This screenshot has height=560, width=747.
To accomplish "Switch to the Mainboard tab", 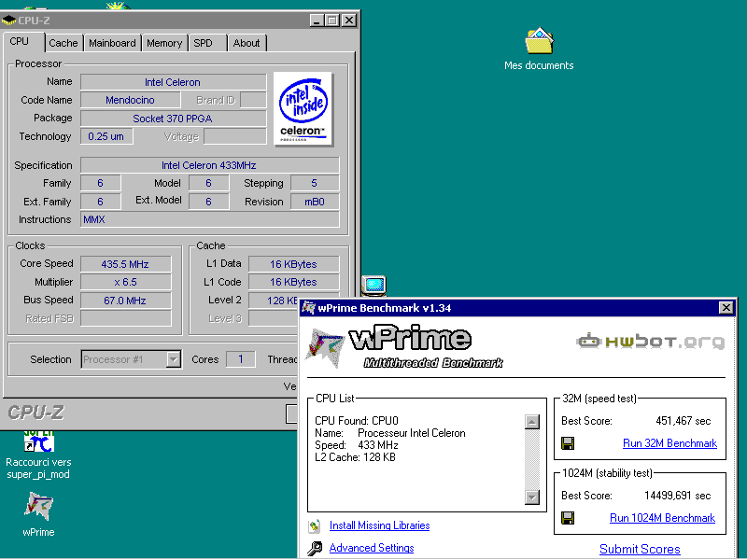I will pyautogui.click(x=112, y=43).
